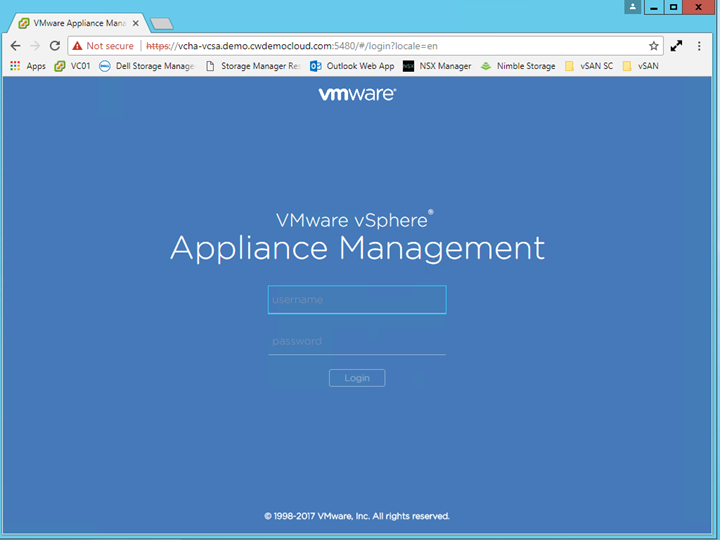Click the Not secure label

110,46
